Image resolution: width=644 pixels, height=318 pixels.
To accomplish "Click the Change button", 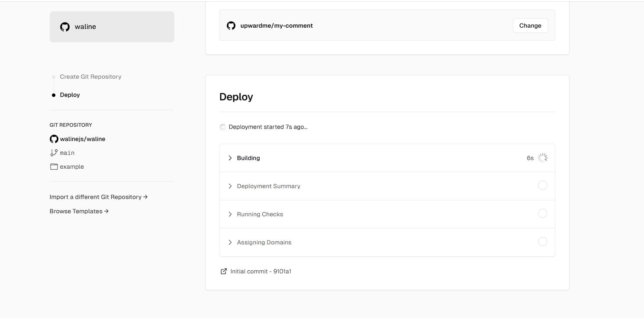I will (x=530, y=26).
